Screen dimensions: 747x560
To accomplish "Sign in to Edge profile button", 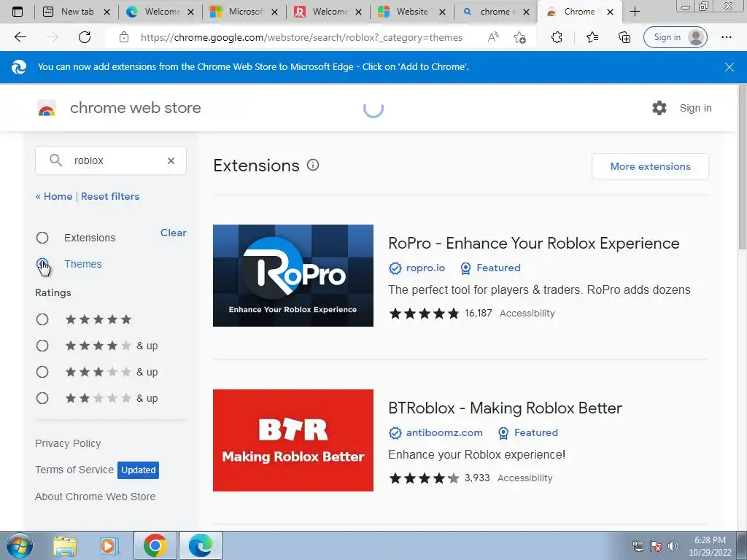I will 675,37.
